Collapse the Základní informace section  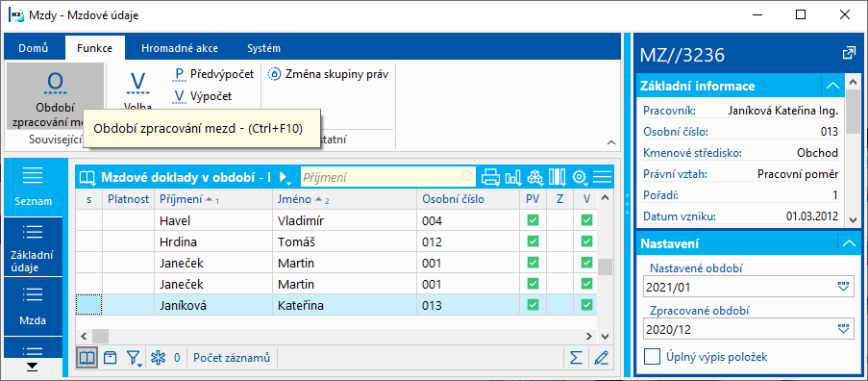832,86
